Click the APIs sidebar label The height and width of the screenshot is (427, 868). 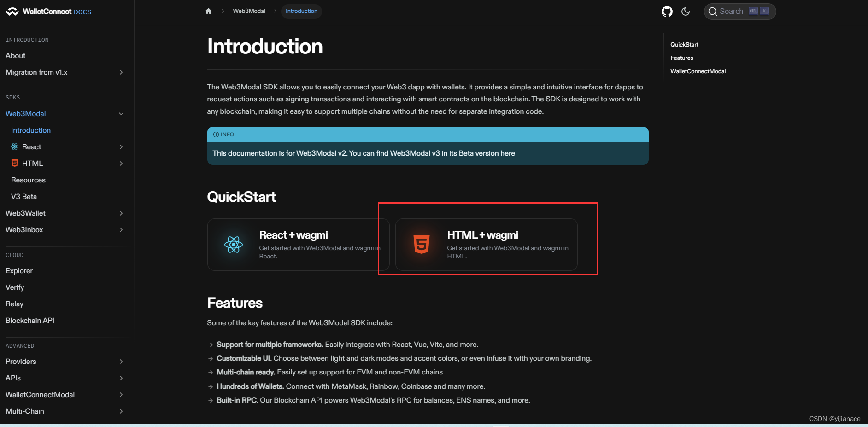coord(13,378)
